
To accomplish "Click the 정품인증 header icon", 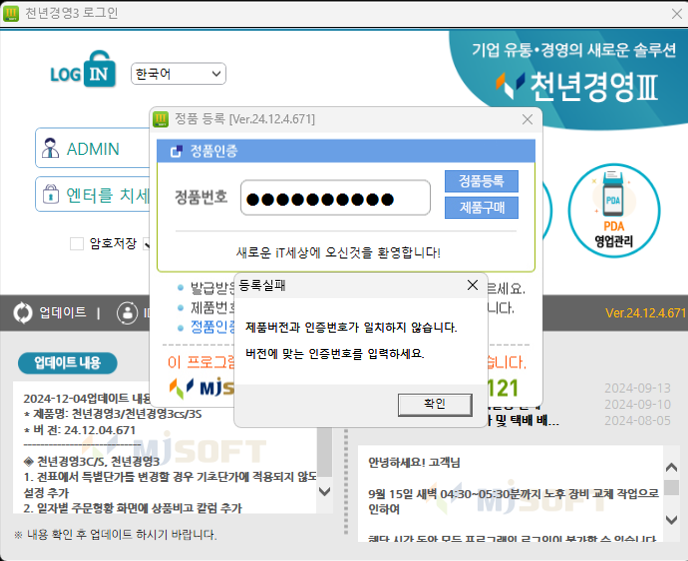I will click(x=176, y=151).
